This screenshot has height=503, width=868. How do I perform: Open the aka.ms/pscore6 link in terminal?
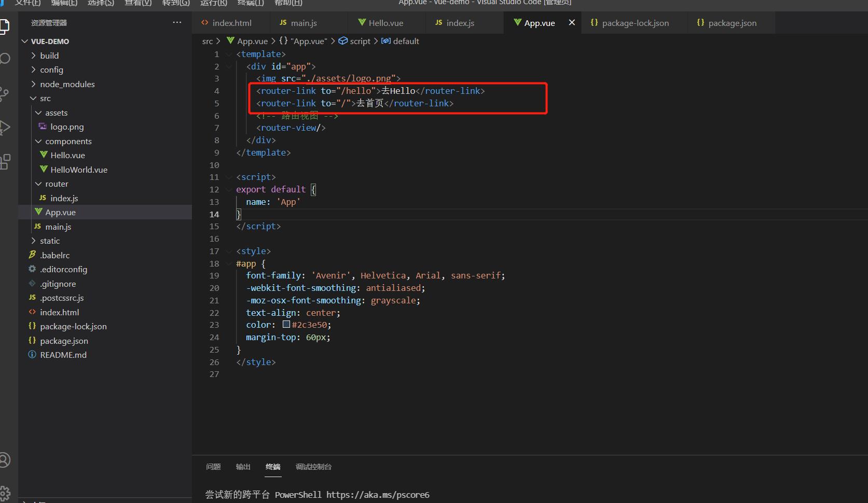[378, 495]
